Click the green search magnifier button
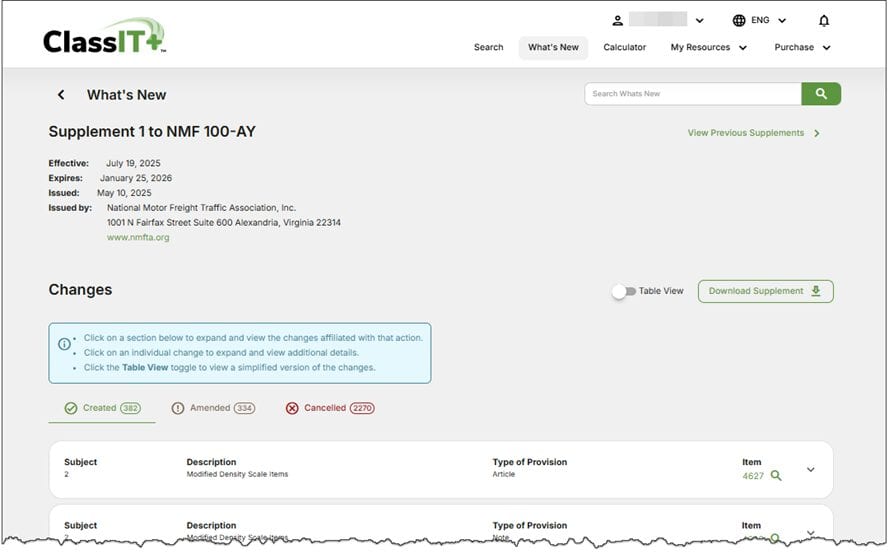The height and width of the screenshot is (554, 889). tap(820, 94)
